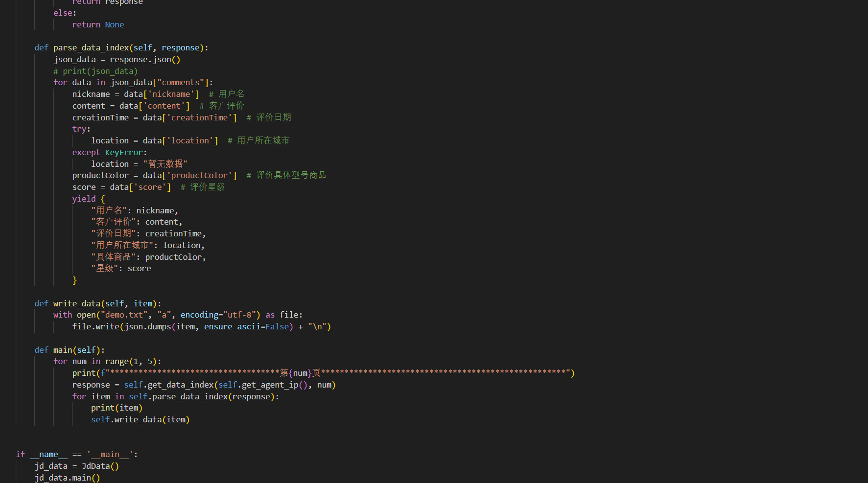Click the "utf-8" encoding string
This screenshot has height=483, width=868.
click(239, 315)
